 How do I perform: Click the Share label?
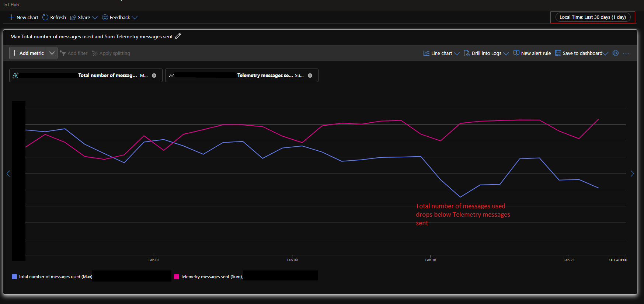[84, 17]
